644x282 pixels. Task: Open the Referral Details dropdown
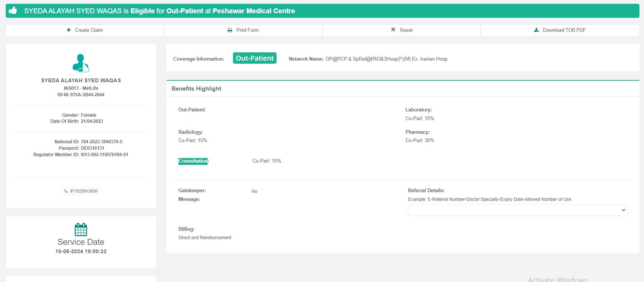pyautogui.click(x=517, y=210)
